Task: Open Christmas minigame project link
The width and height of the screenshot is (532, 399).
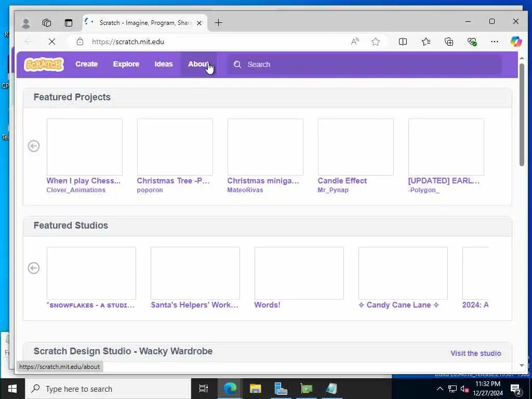Action: pos(263,181)
